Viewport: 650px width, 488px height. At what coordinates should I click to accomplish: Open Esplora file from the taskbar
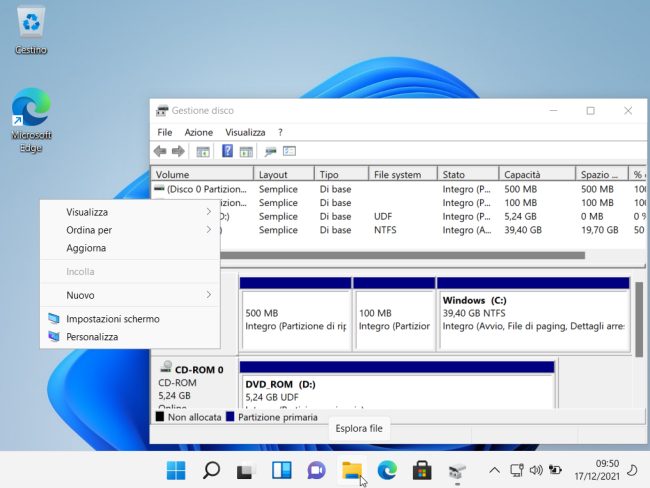tap(352, 471)
